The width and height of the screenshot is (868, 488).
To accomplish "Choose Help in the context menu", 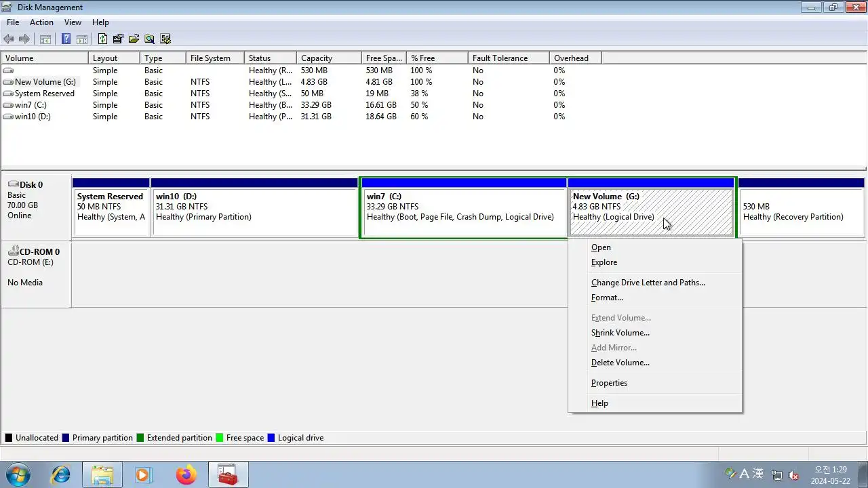I will (x=655, y=403).
